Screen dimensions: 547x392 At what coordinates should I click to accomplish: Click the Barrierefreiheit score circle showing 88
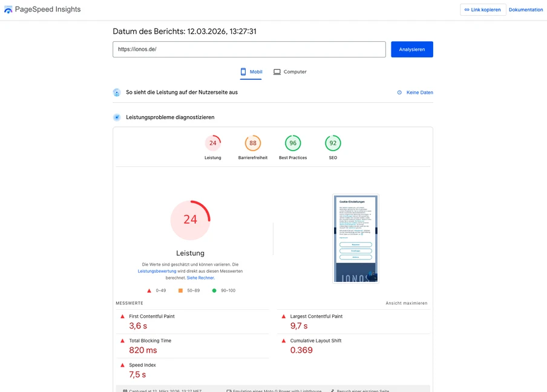(252, 143)
